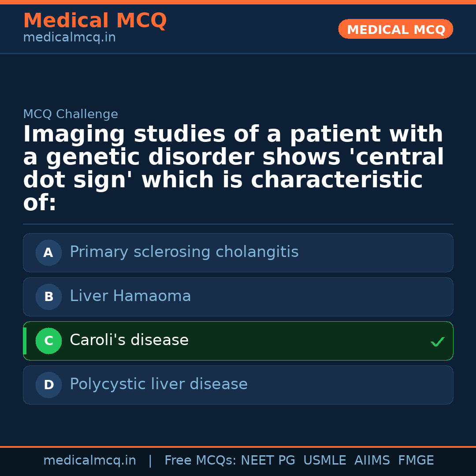Click the letter A option circle
The image size is (476, 476).
[48, 253]
